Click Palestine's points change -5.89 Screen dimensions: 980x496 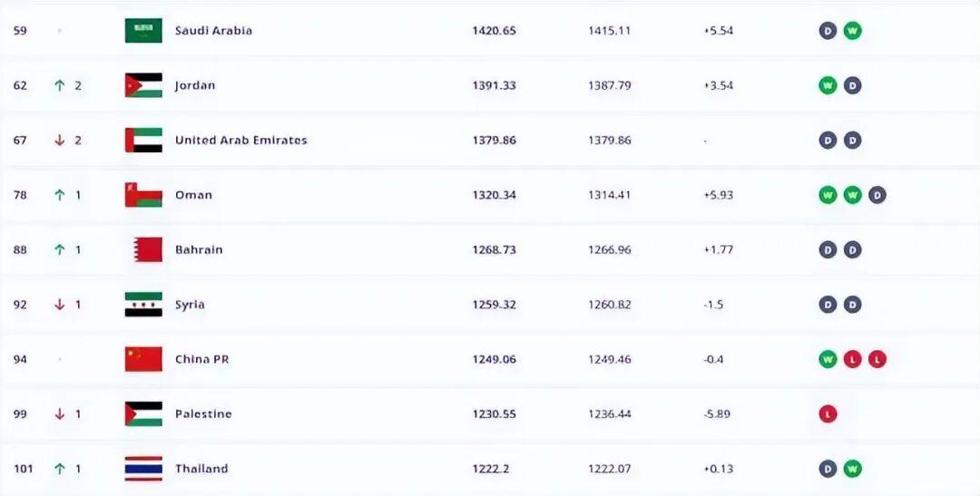point(717,414)
